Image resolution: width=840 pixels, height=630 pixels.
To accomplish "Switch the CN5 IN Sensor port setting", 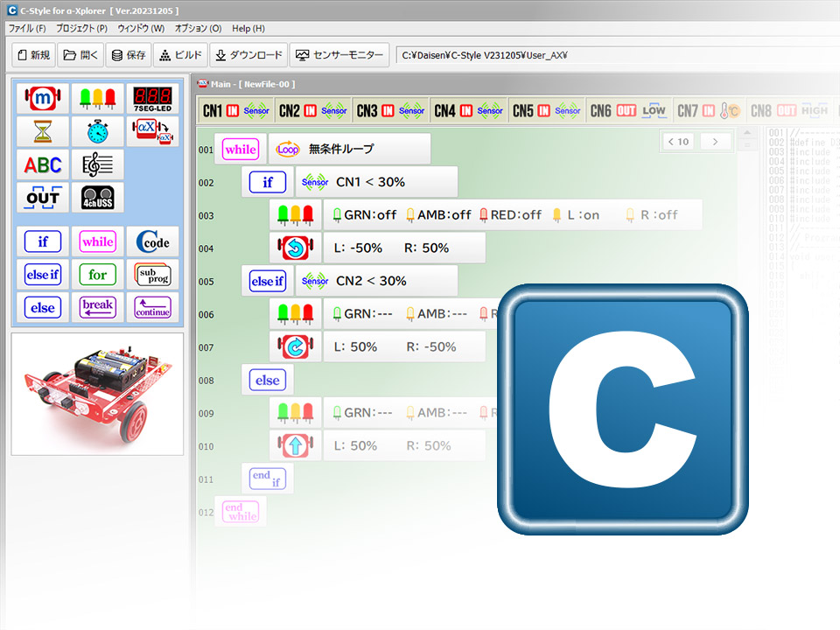I will coord(547,111).
